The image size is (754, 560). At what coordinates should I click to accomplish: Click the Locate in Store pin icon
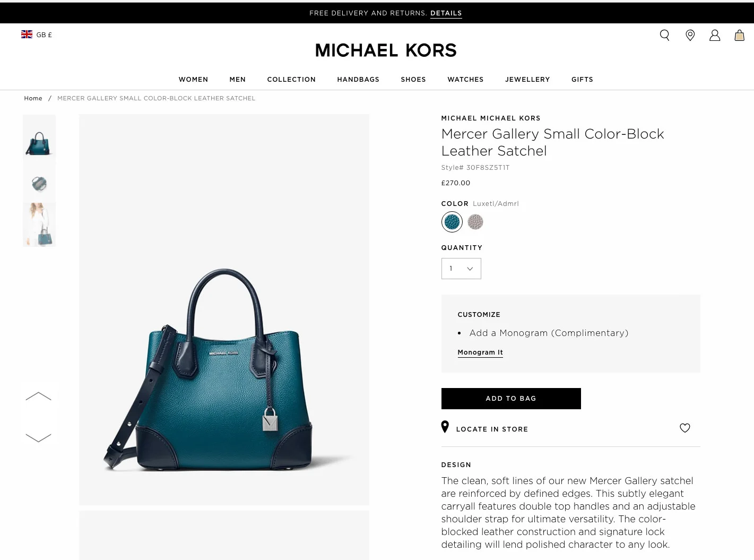point(445,427)
